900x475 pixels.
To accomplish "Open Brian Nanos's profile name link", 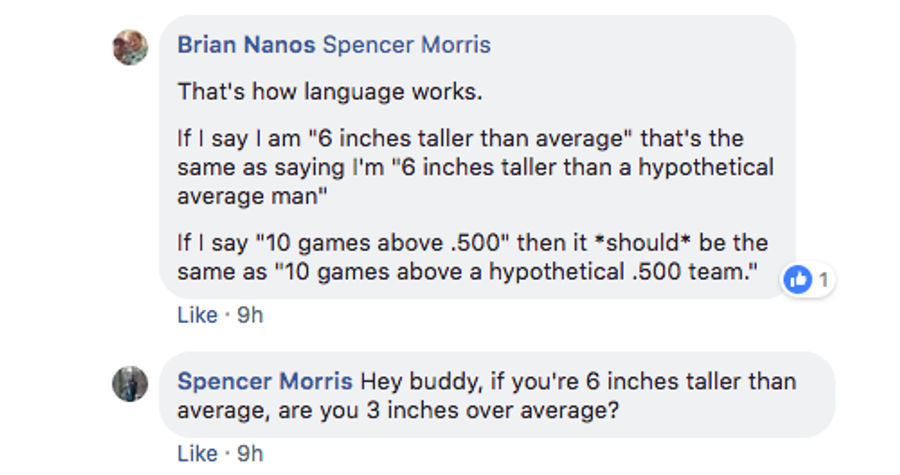I will (x=246, y=45).
